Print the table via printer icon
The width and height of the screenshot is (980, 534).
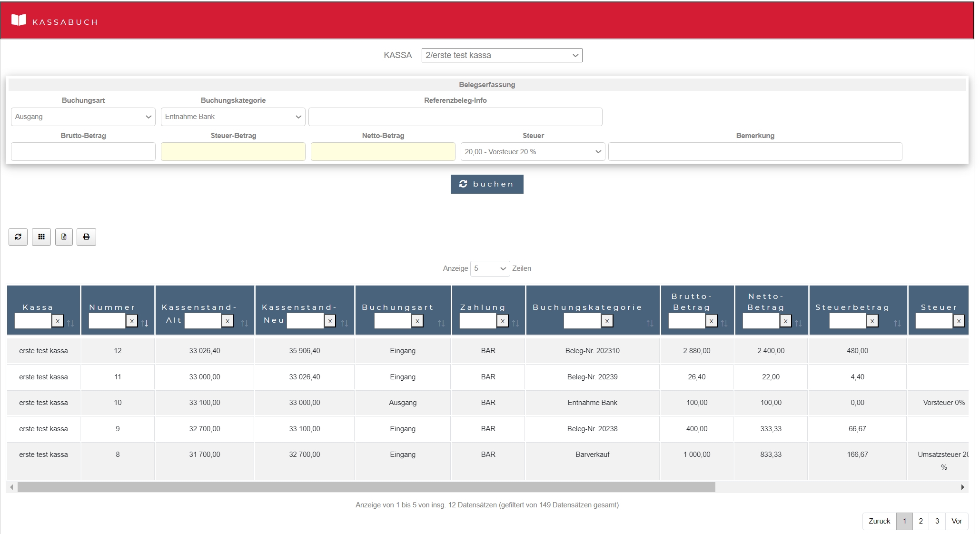pos(86,237)
